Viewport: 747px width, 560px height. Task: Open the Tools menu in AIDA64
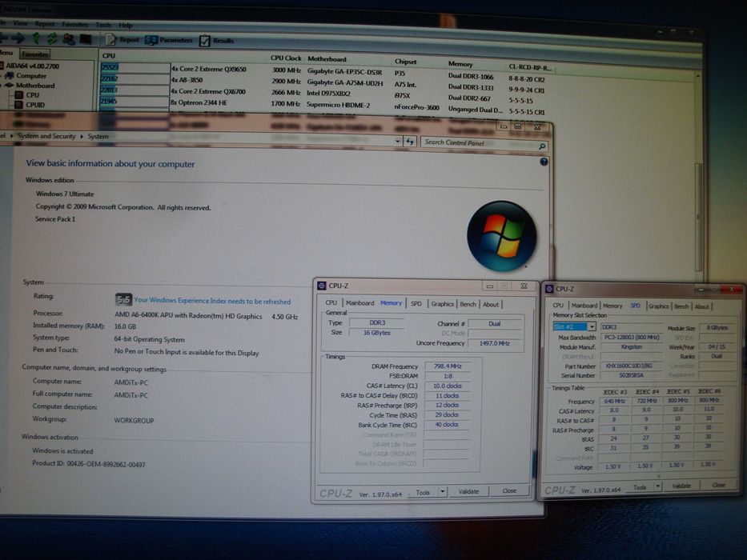point(103,25)
